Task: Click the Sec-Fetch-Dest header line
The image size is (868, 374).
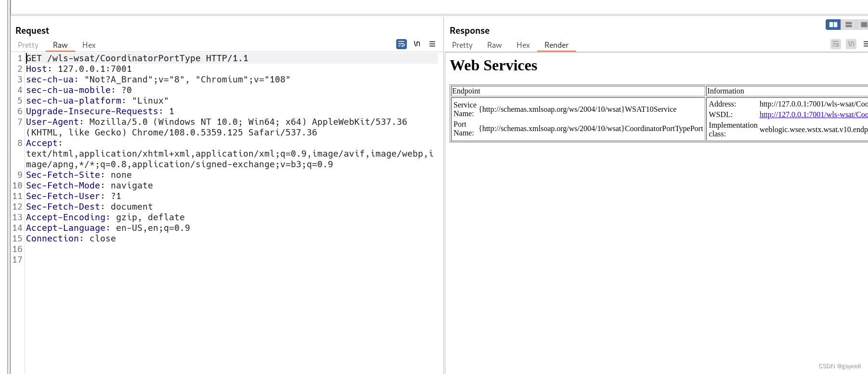Action: (90, 207)
